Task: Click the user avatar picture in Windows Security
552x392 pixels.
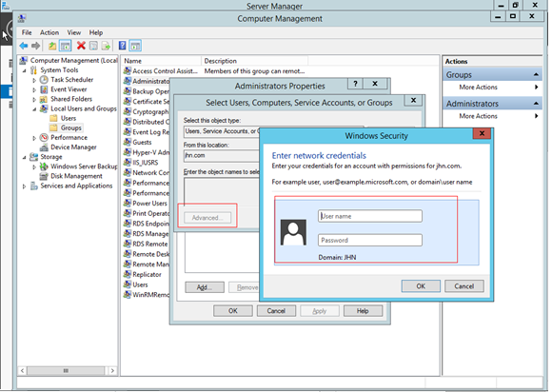Action: pyautogui.click(x=293, y=232)
